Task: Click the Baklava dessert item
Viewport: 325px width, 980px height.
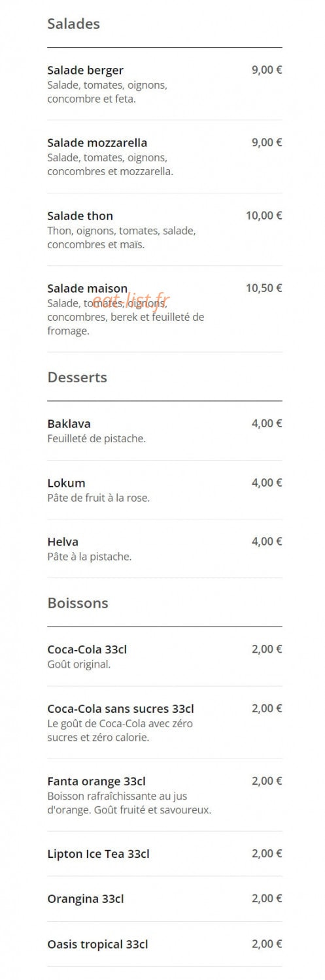Action: [x=165, y=431]
